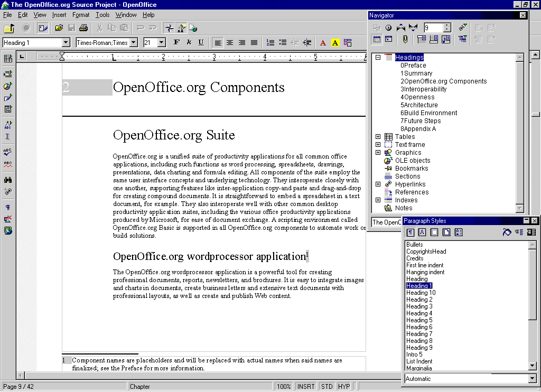The height and width of the screenshot is (392, 541).
Task: Select Bookmarks item in Navigator
Action: point(412,169)
